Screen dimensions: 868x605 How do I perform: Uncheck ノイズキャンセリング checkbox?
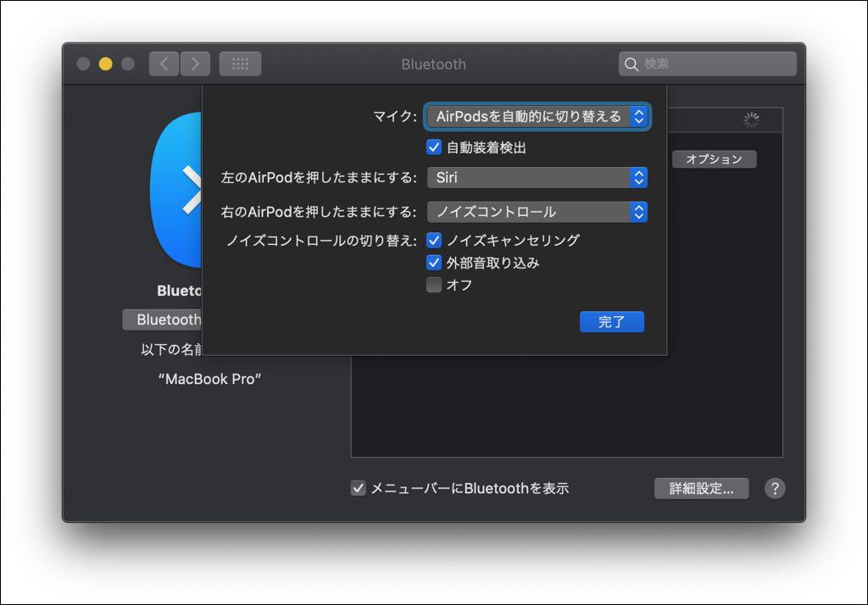pos(434,241)
